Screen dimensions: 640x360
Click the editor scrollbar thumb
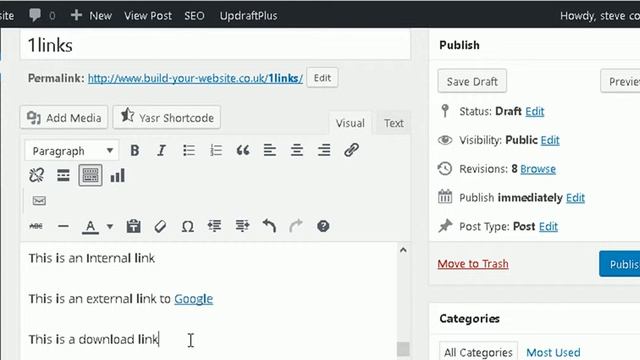click(x=403, y=349)
